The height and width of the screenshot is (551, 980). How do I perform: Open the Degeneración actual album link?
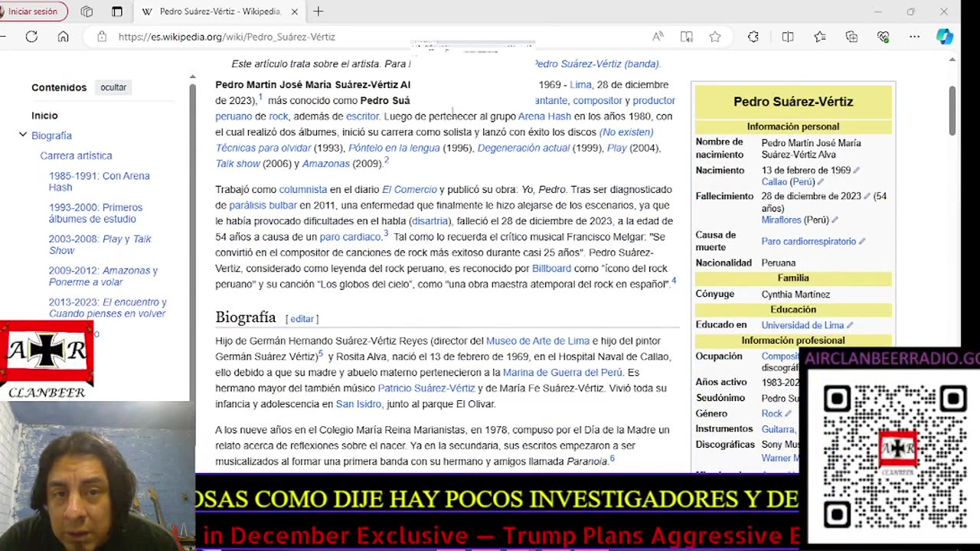pos(524,148)
